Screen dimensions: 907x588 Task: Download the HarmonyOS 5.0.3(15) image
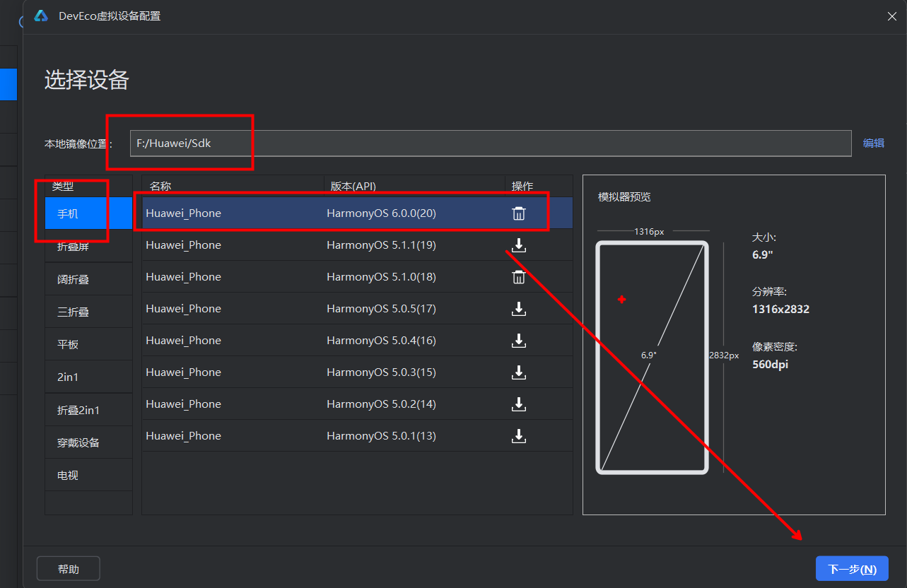(x=518, y=372)
